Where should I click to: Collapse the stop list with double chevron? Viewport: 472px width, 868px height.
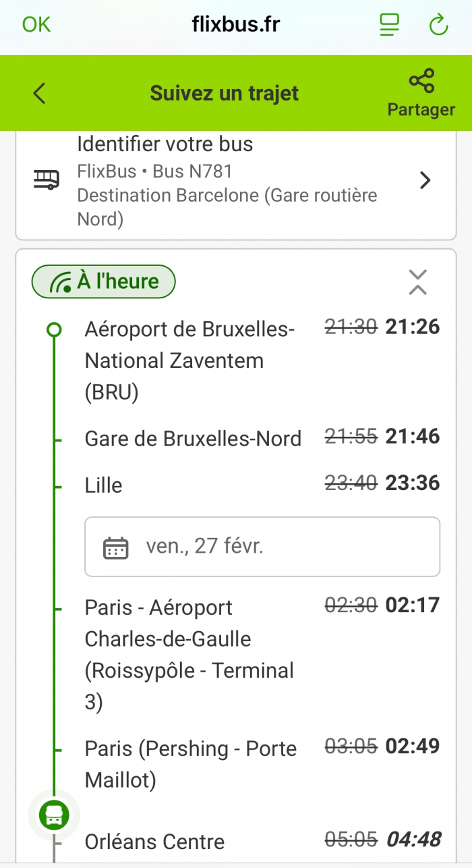pyautogui.click(x=418, y=282)
